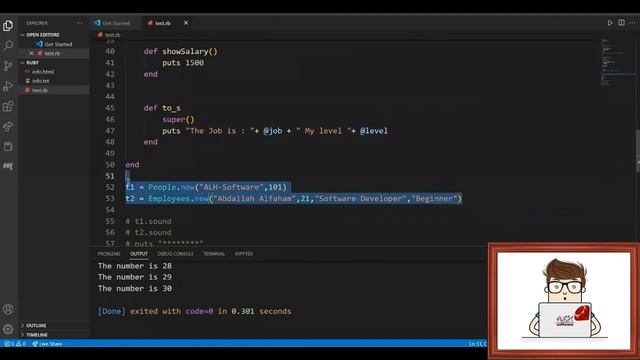
Task: Click the '# t2.sound' comment line
Action: (149, 232)
